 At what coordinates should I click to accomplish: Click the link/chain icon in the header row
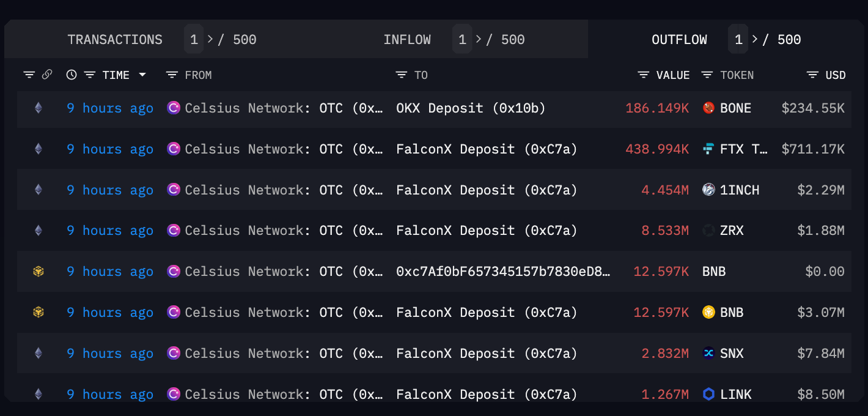[46, 75]
